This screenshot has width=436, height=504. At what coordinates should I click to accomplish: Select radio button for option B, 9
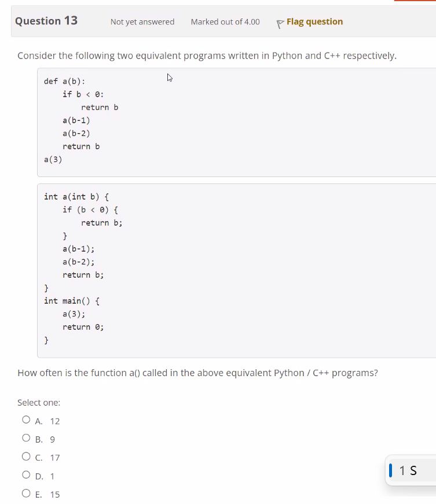(26, 437)
